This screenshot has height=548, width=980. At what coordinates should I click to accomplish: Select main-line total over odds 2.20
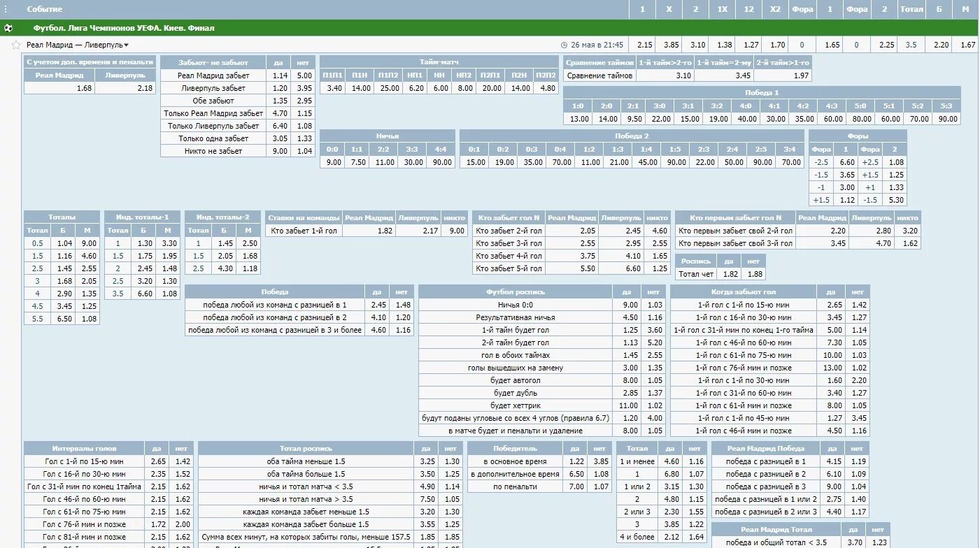pos(942,45)
